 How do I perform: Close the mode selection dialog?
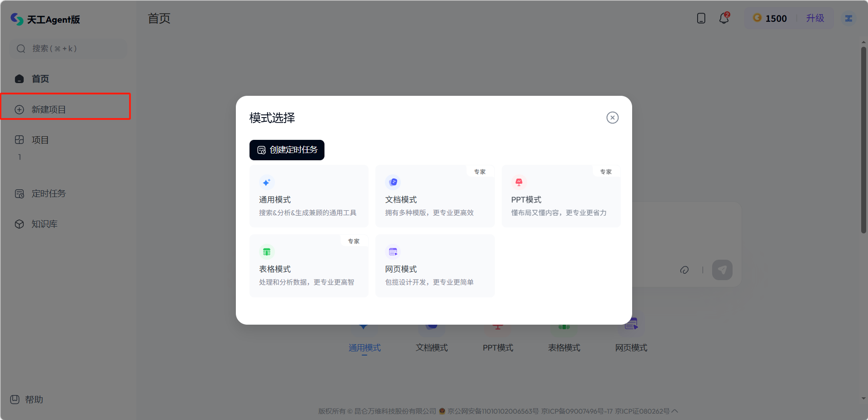612,118
